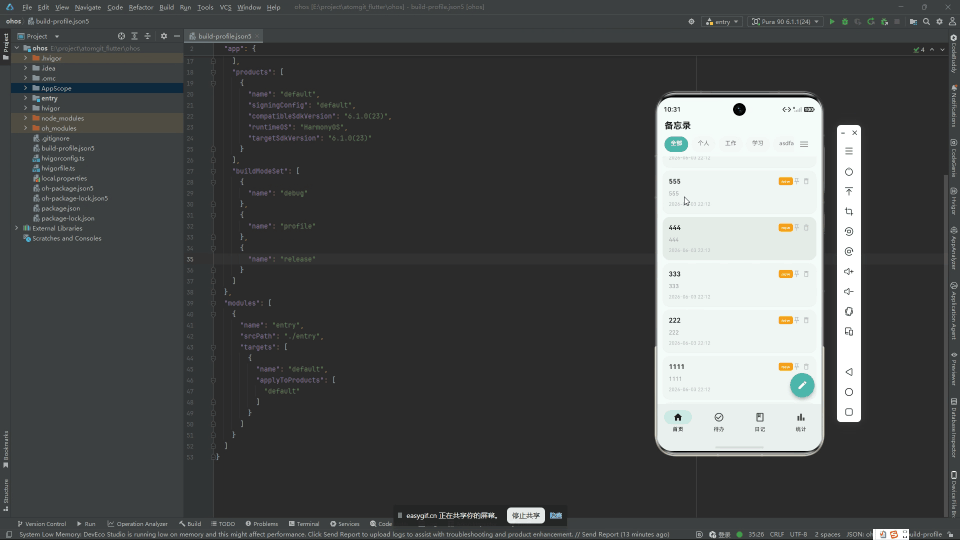Open oh-package.json5 in project tree
This screenshot has width=960, height=540.
pyautogui.click(x=67, y=189)
